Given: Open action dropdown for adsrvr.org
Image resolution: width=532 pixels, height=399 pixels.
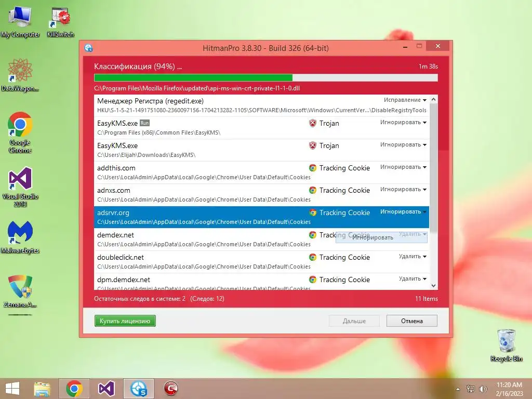Looking at the screenshot, I should tap(403, 212).
